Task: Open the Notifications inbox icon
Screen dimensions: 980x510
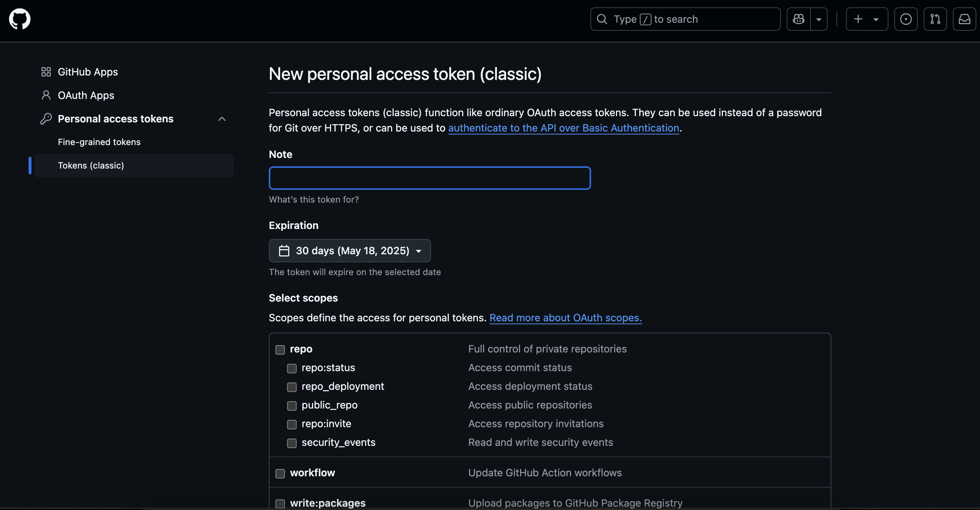Action: point(964,19)
